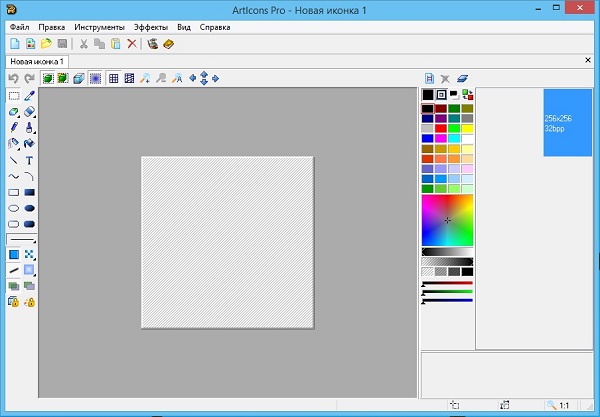
Task: Toggle the 3D box view button
Action: click(x=78, y=78)
